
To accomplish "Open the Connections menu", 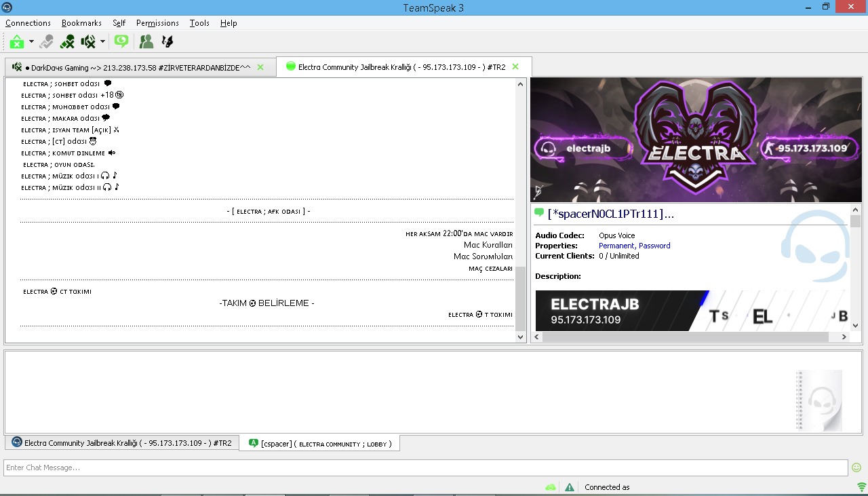I will click(x=28, y=23).
